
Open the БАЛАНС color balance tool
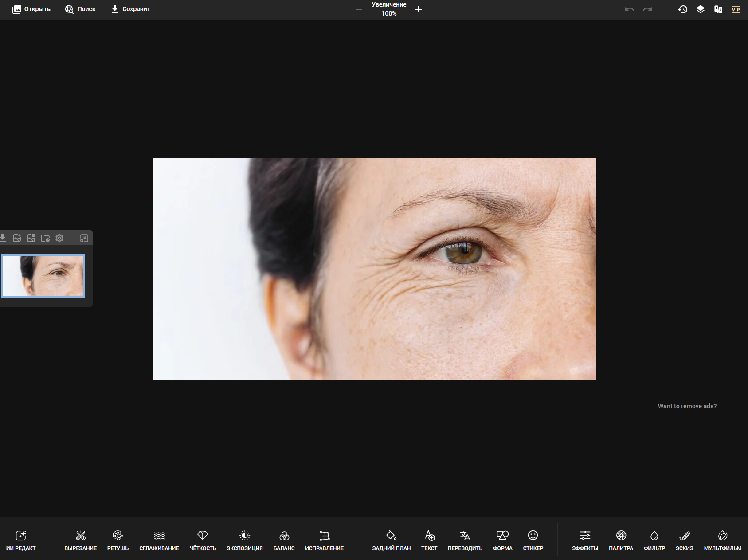pos(284,540)
